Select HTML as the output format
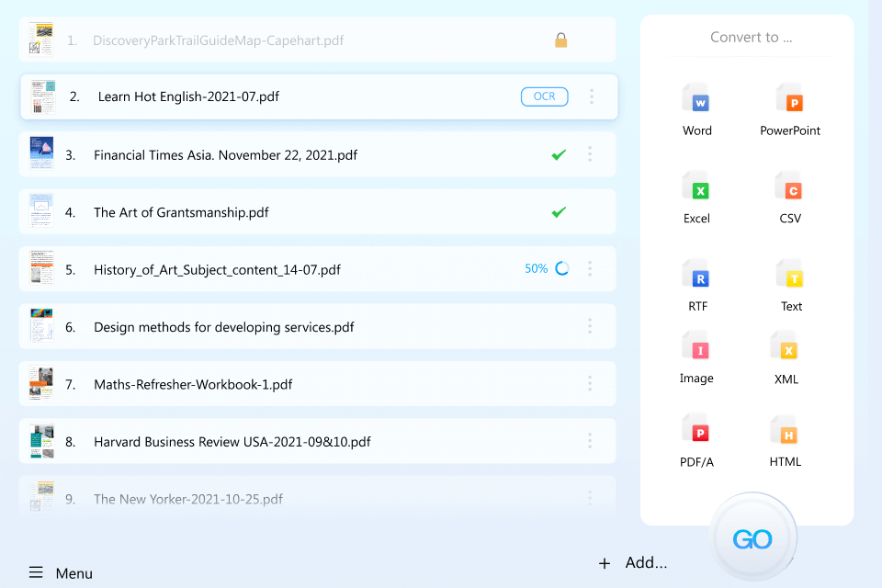 pos(786,441)
